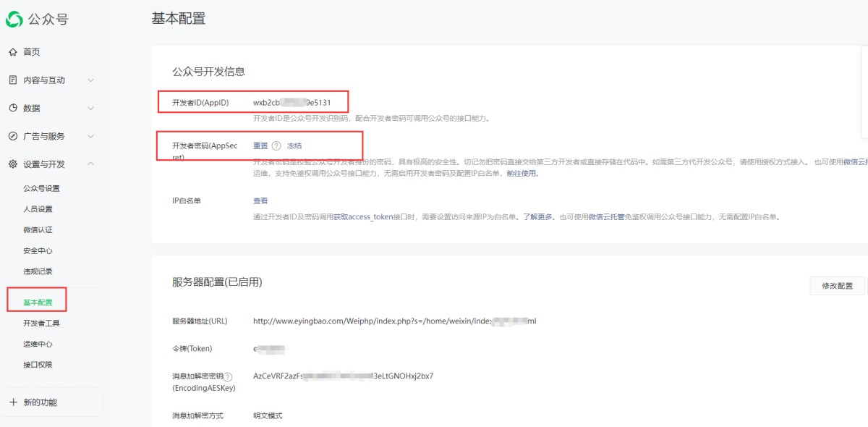Viewport: 868px width, 427px height.
Task: Click the 广告与服务 compass icon
Action: pyautogui.click(x=13, y=136)
